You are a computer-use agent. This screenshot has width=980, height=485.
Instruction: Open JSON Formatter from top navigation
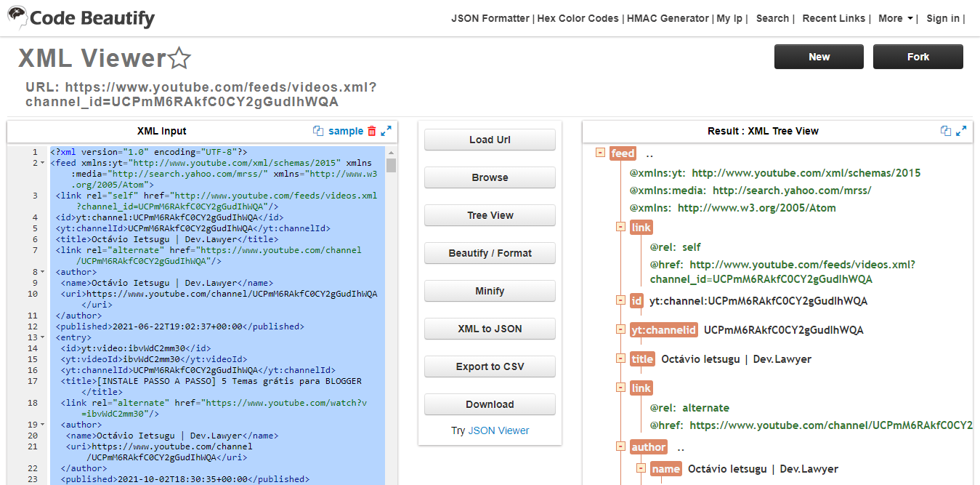coord(490,18)
